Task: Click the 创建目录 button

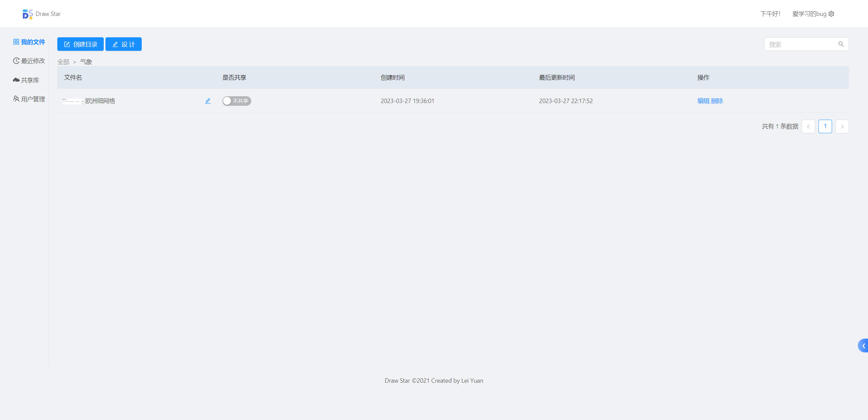Action: (80, 44)
